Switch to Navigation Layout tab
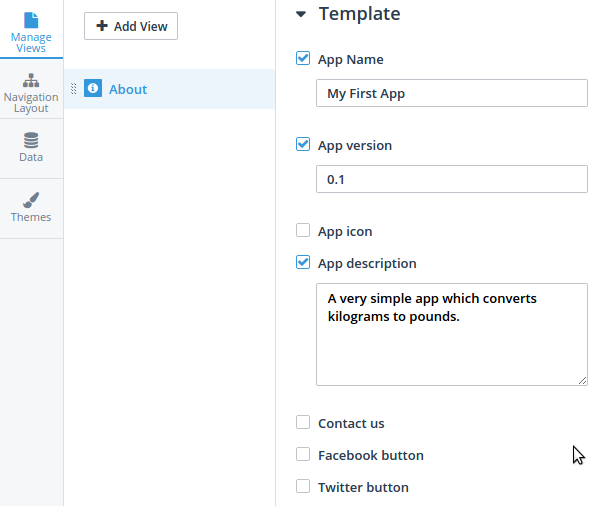The width and height of the screenshot is (600, 506). point(31,89)
